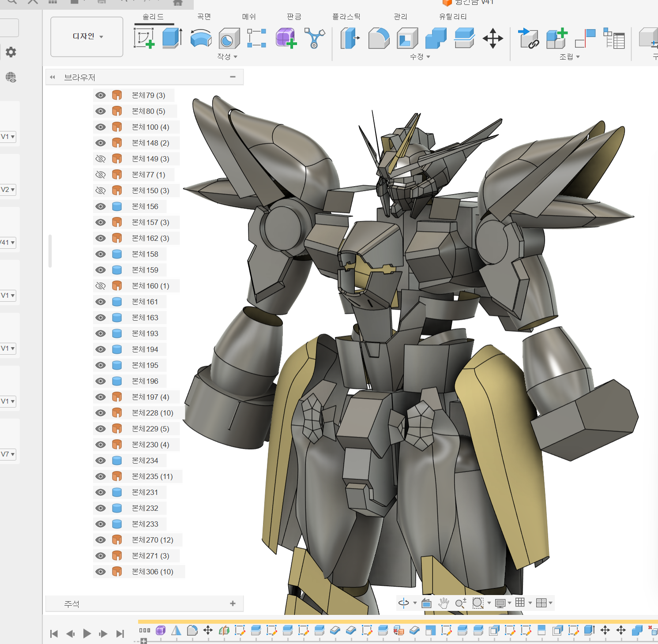Open the 메쉬 tab

point(249,17)
